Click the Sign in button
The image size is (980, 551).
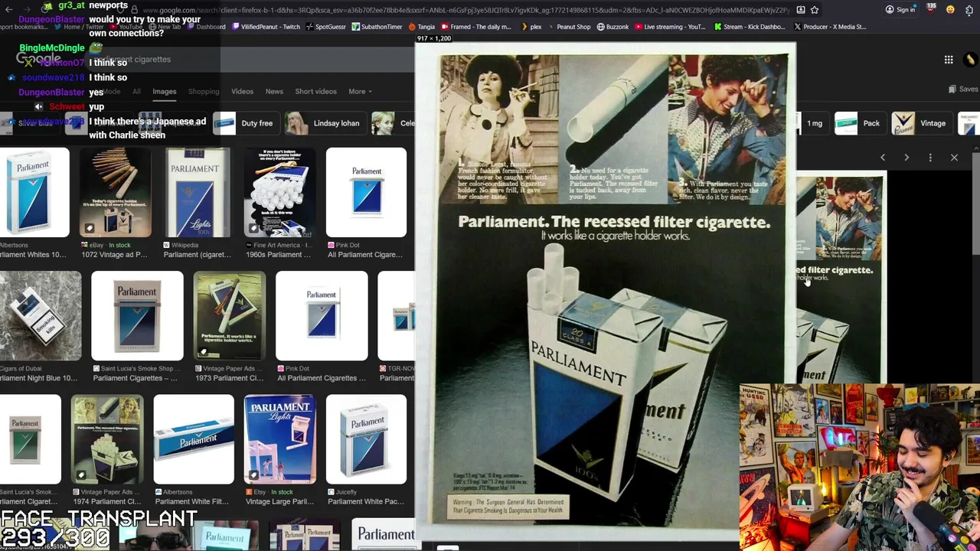pyautogui.click(x=900, y=10)
